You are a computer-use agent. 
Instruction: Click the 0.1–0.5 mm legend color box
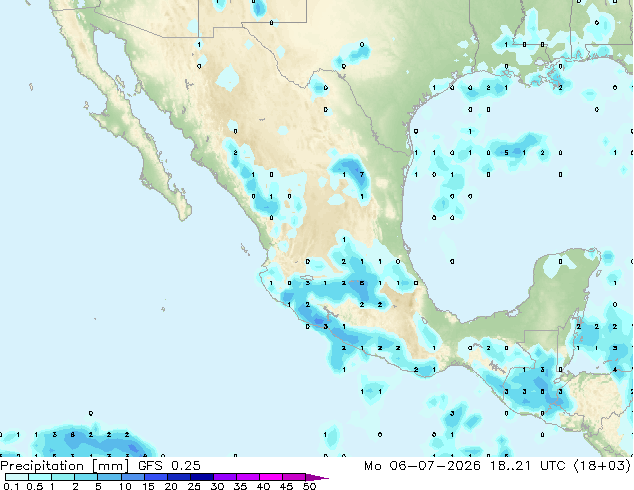click(x=17, y=477)
